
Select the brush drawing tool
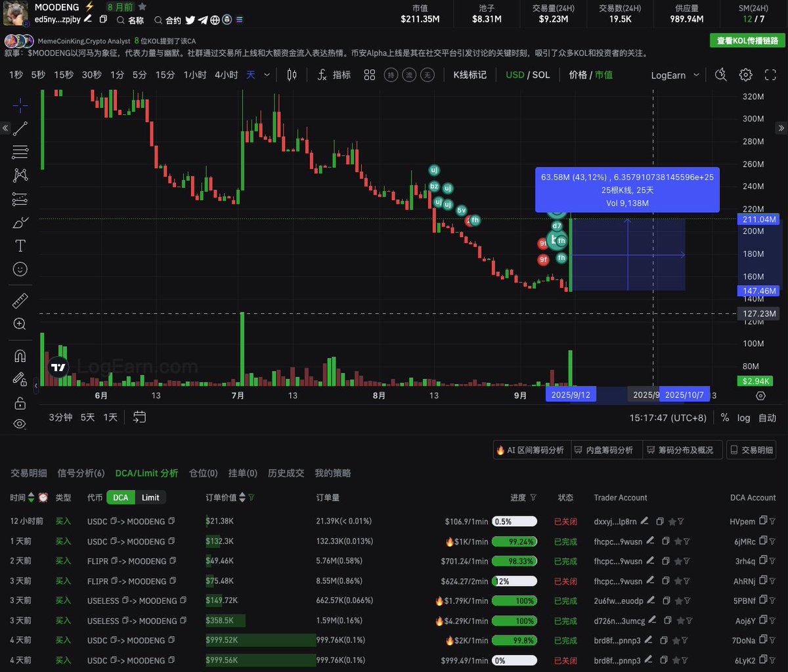point(20,222)
